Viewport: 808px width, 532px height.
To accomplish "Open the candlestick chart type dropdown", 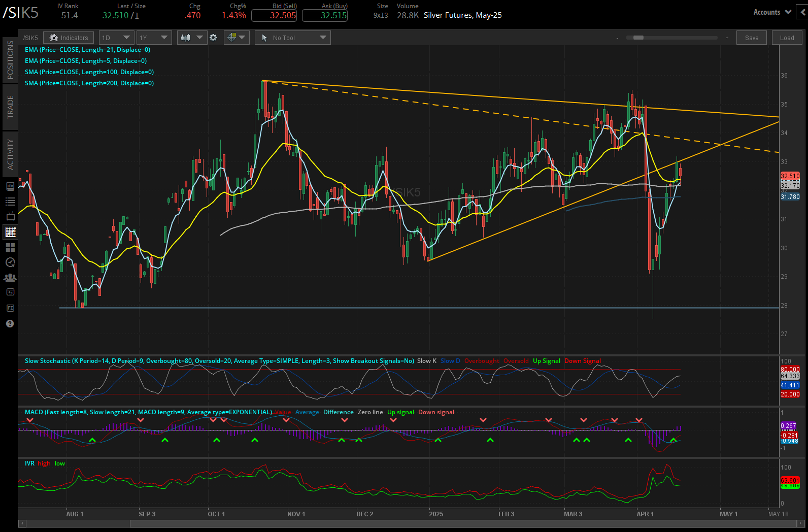I will pyautogui.click(x=192, y=38).
